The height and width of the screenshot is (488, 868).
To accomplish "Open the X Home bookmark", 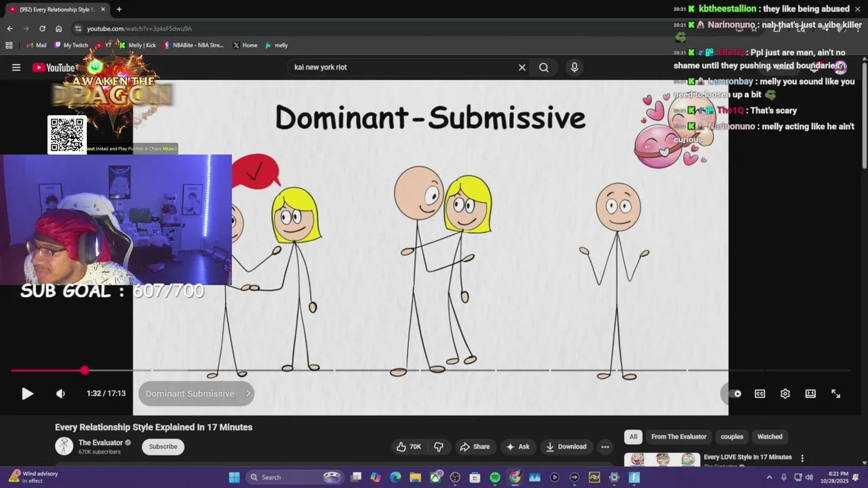I will (x=245, y=45).
